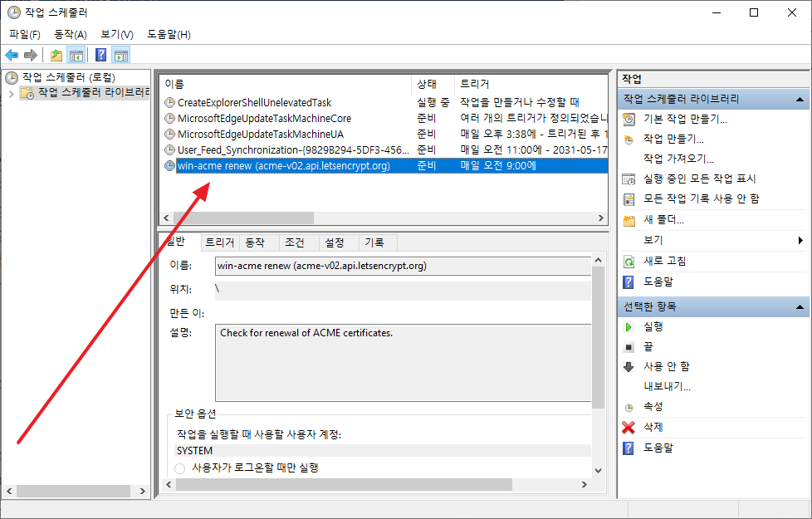Collapse the 선택한 항목 actions section

[x=800, y=307]
